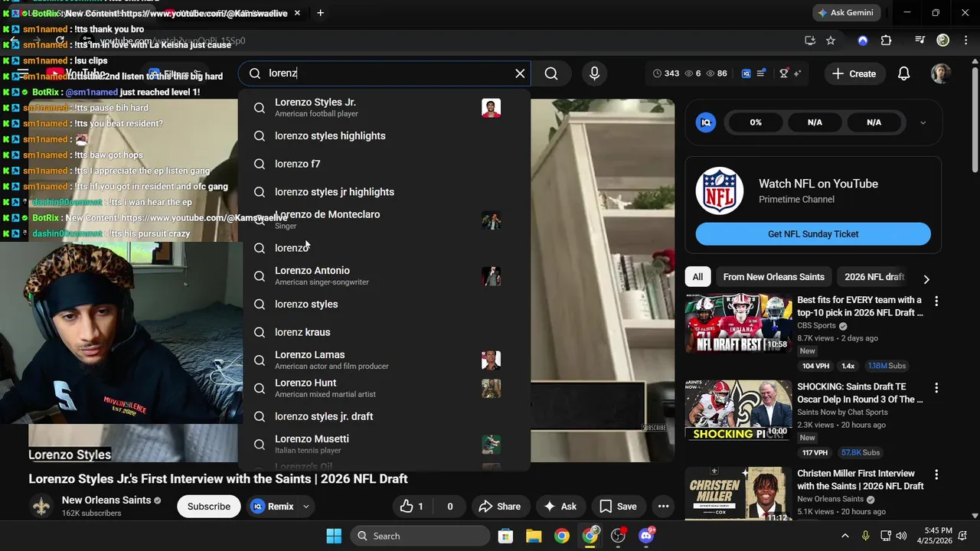Choose suggestion lorenz kraus
Screen dimensions: 980x551
click(384, 332)
